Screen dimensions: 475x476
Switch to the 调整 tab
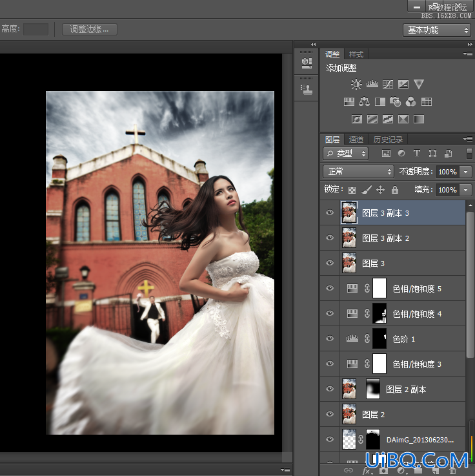332,54
